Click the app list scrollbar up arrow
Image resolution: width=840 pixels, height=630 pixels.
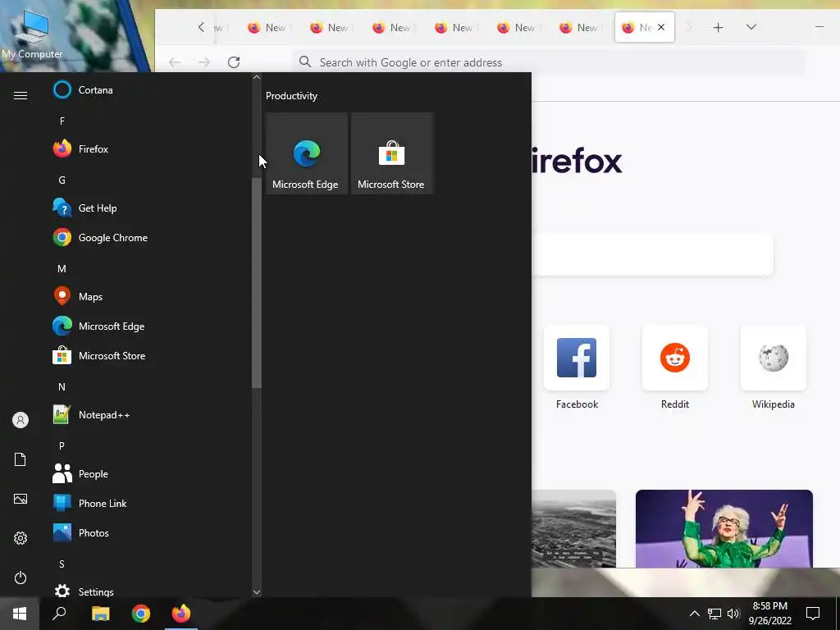tap(257, 77)
